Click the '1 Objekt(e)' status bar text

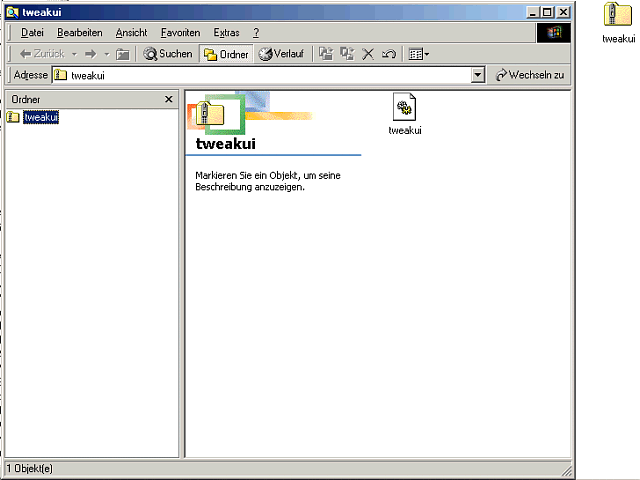(30, 469)
